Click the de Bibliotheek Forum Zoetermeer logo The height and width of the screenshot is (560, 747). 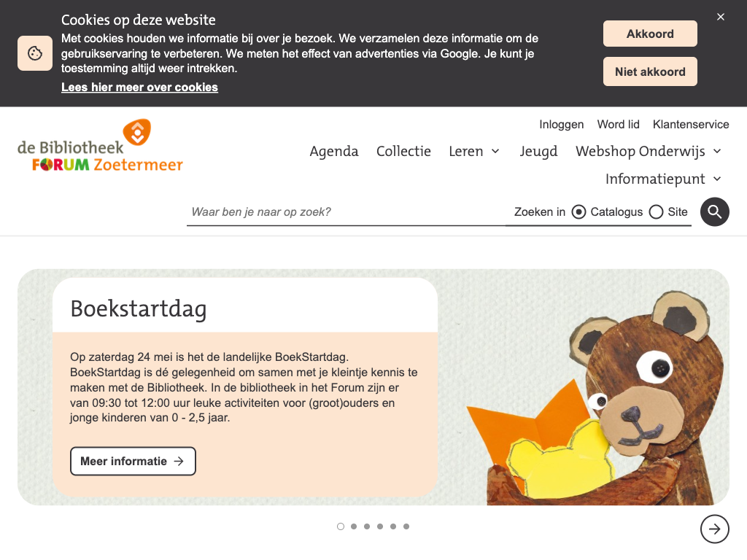click(x=100, y=145)
